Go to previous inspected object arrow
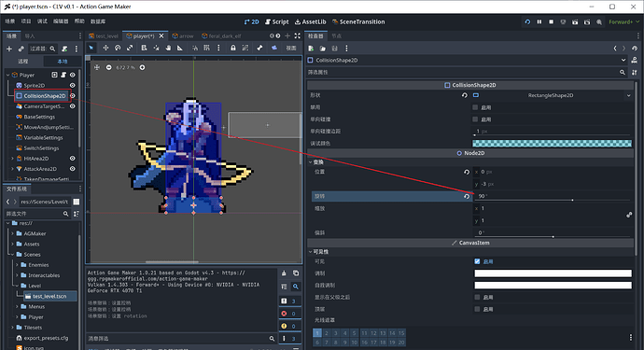This screenshot has height=350, width=644. [615, 49]
